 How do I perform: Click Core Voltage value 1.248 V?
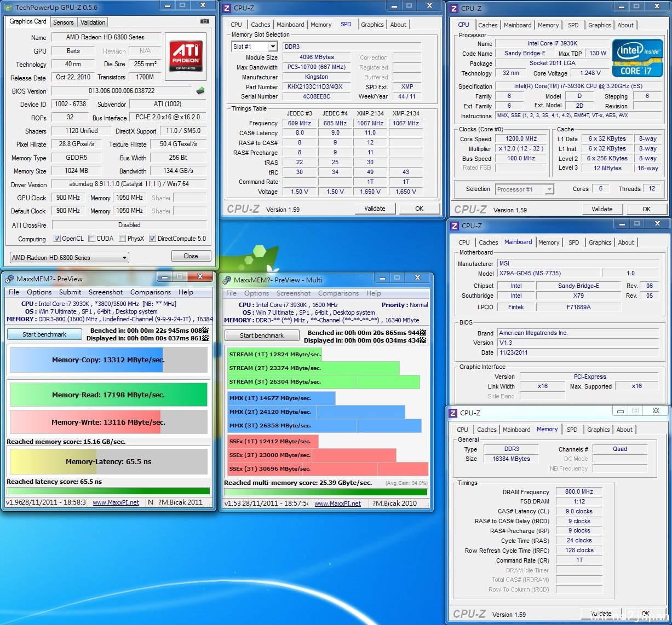pos(590,73)
